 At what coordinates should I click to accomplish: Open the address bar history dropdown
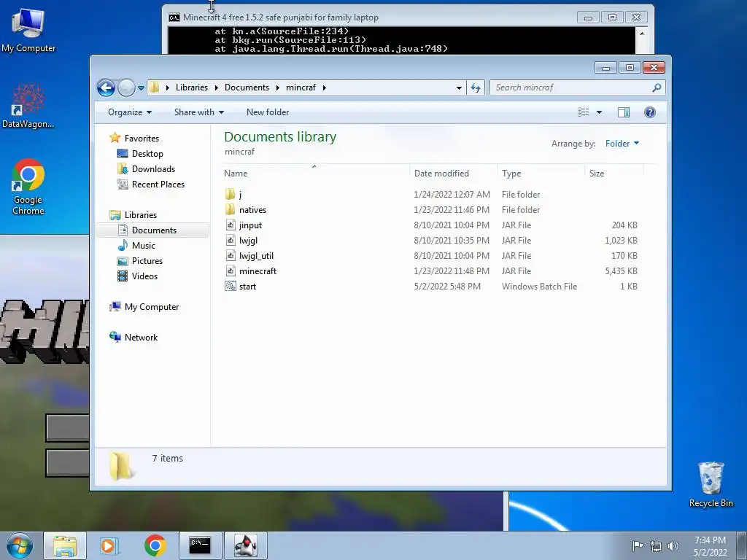coord(459,88)
